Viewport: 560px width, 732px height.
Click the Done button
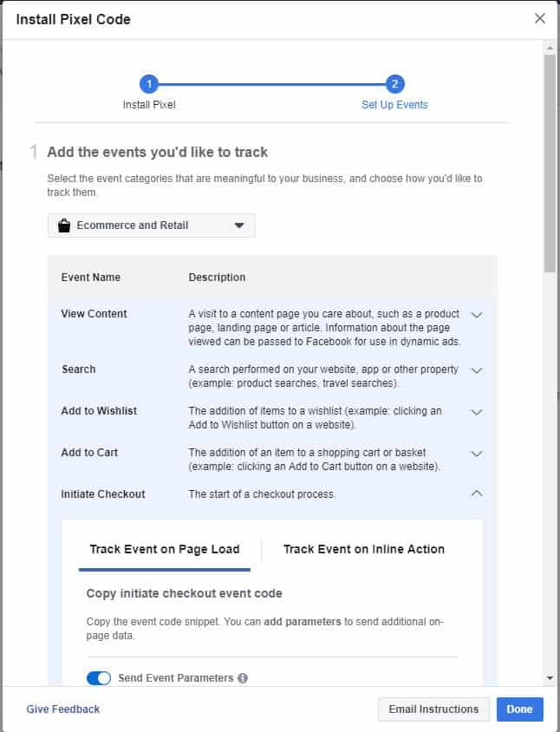tap(520, 709)
